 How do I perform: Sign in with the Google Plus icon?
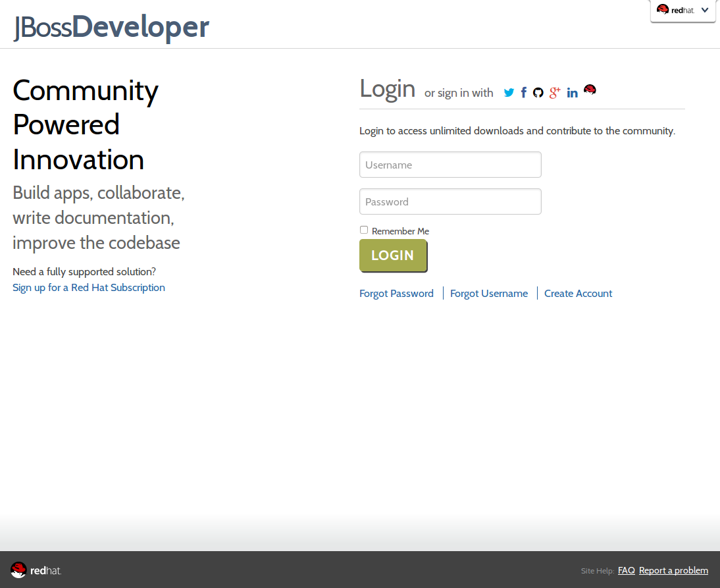coord(555,93)
